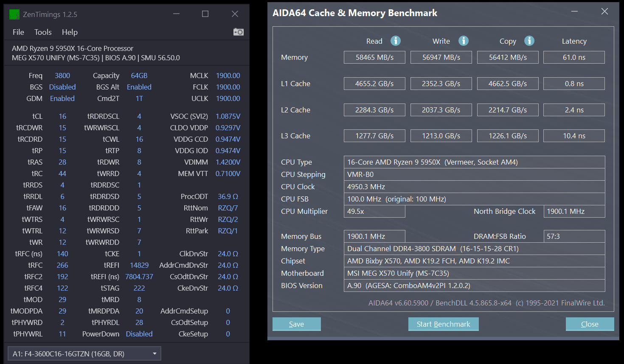The width and height of the screenshot is (624, 364).
Task: Click Memory Copy value 56412 MB/s
Action: 508,57
